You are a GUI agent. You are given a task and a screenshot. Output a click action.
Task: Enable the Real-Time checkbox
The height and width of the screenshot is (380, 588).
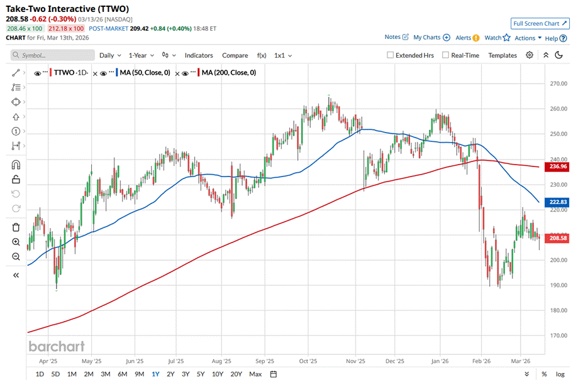[445, 55]
